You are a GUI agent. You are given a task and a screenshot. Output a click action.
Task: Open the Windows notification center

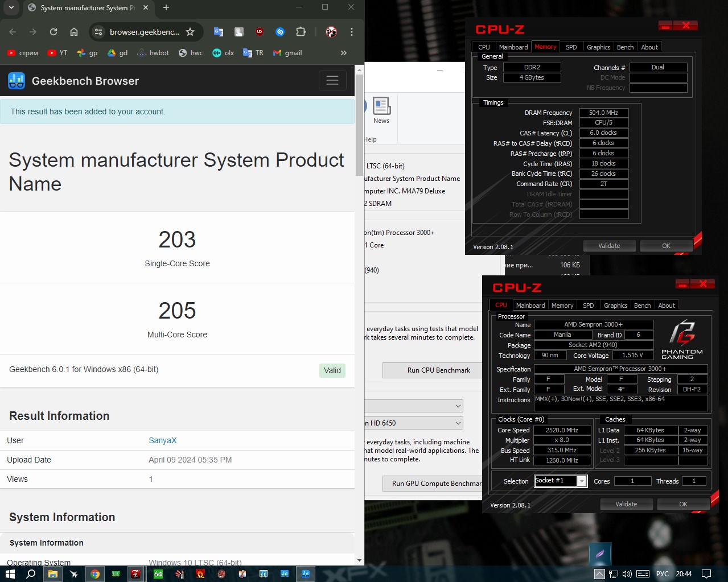point(706,573)
